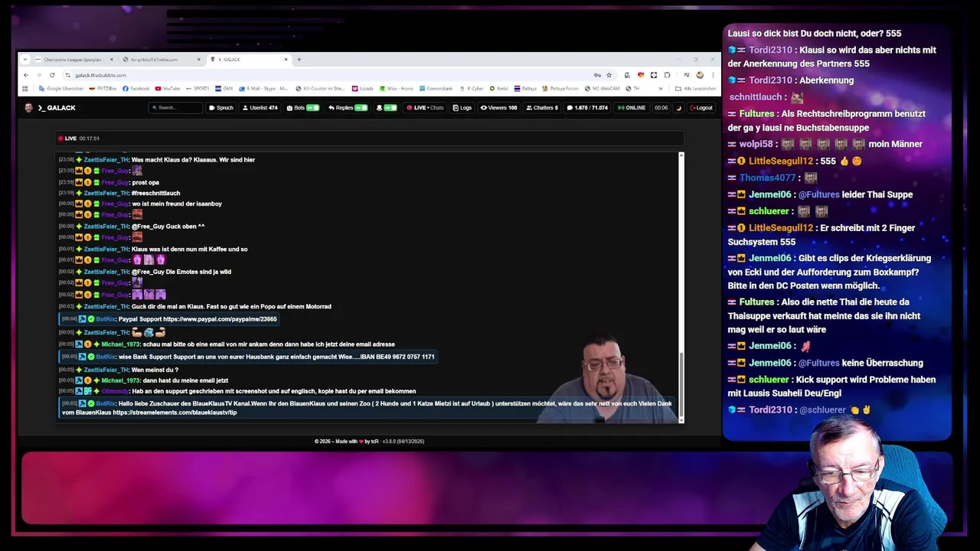Click the '#freeschnittlauch' chat message
This screenshot has width=980, height=551.
[x=155, y=194]
